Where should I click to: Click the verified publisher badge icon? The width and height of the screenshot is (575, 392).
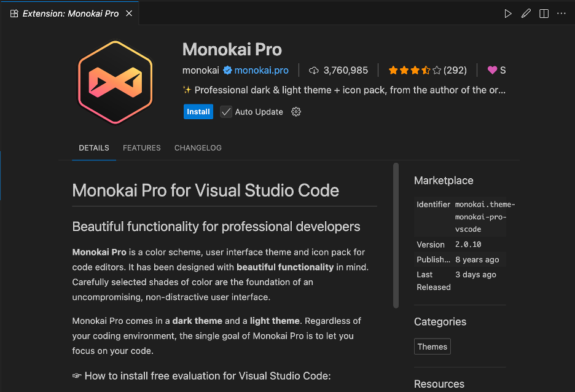[227, 70]
